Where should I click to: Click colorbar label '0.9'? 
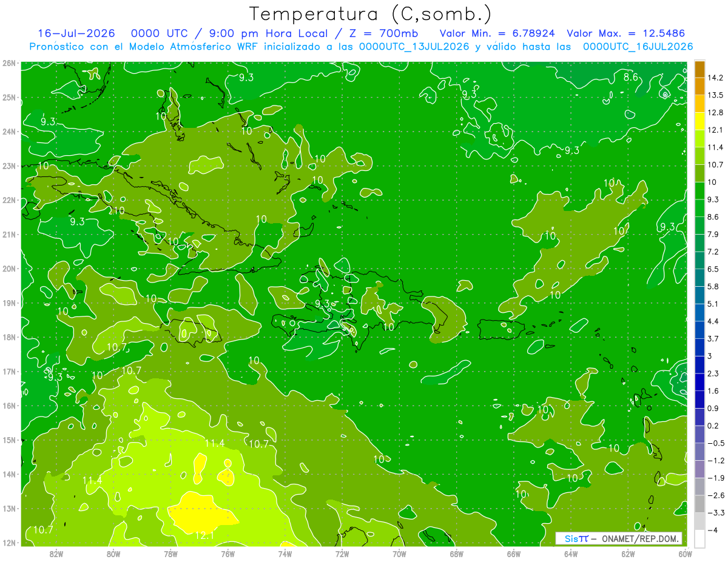[x=713, y=409]
